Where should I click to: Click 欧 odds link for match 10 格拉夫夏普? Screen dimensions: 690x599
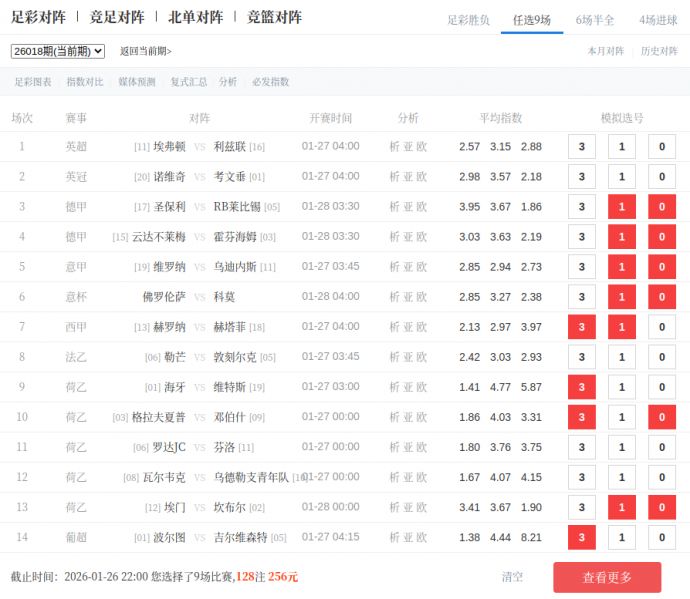[421, 417]
